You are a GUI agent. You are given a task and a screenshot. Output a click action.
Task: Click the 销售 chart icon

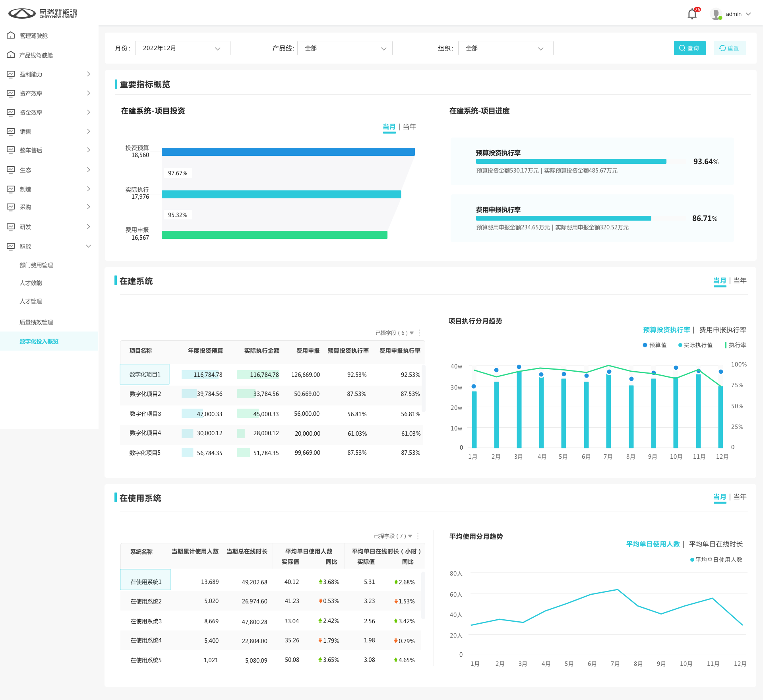pos(11,131)
